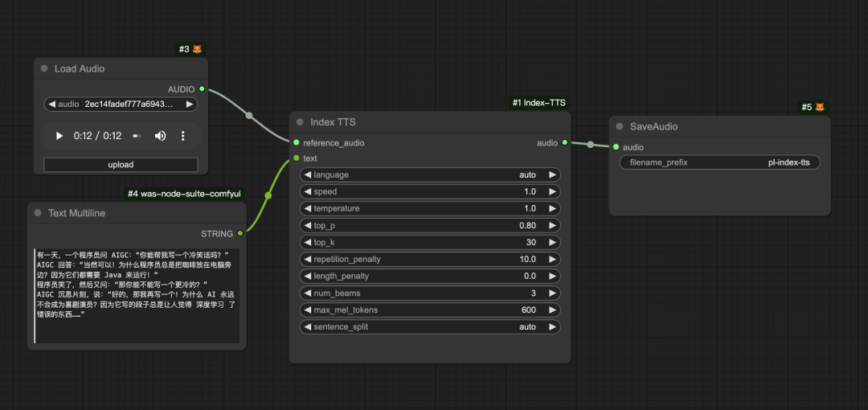Collapse the Text Multiline node
Viewport: 868px width, 410px height.
tap(38, 214)
